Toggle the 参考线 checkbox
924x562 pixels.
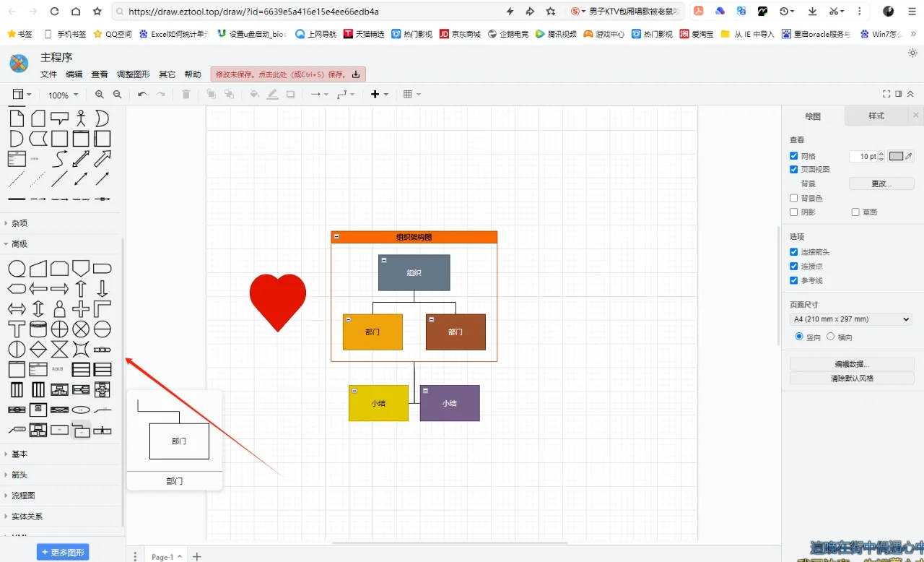click(794, 280)
